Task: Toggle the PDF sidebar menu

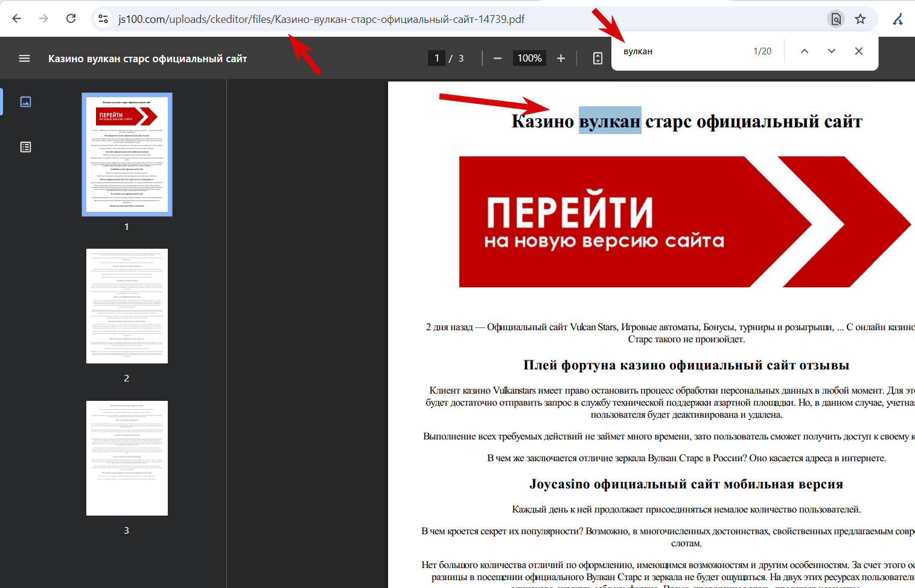Action: coord(24,59)
